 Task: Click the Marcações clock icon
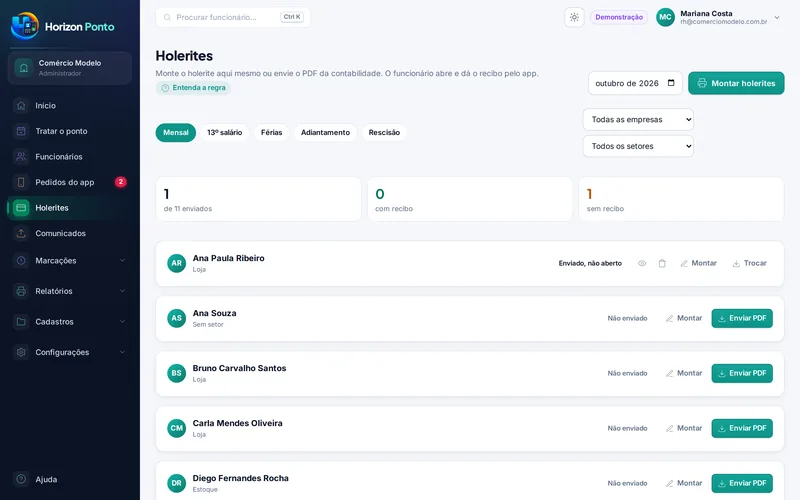(21, 260)
